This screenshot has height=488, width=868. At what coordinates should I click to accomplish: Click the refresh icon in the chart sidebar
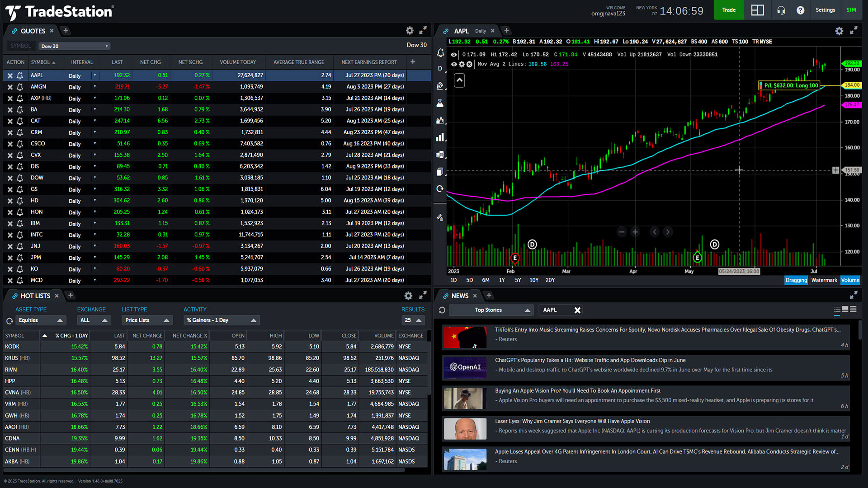click(441, 189)
